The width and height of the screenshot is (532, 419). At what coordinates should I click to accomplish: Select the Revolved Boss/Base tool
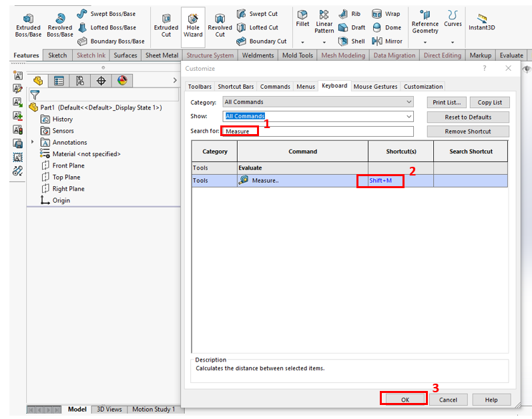[59, 25]
